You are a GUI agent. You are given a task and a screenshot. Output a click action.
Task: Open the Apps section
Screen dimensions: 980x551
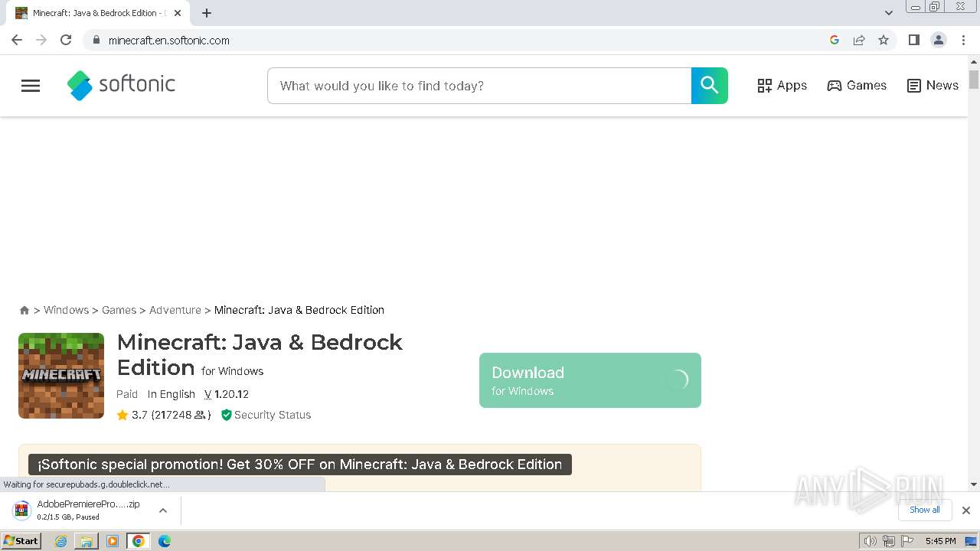[x=782, y=86]
